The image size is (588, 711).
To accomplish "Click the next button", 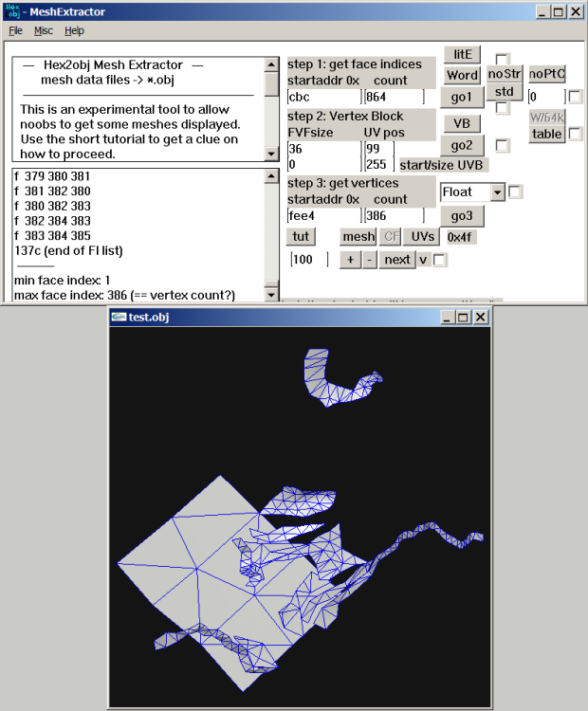I will (x=397, y=260).
